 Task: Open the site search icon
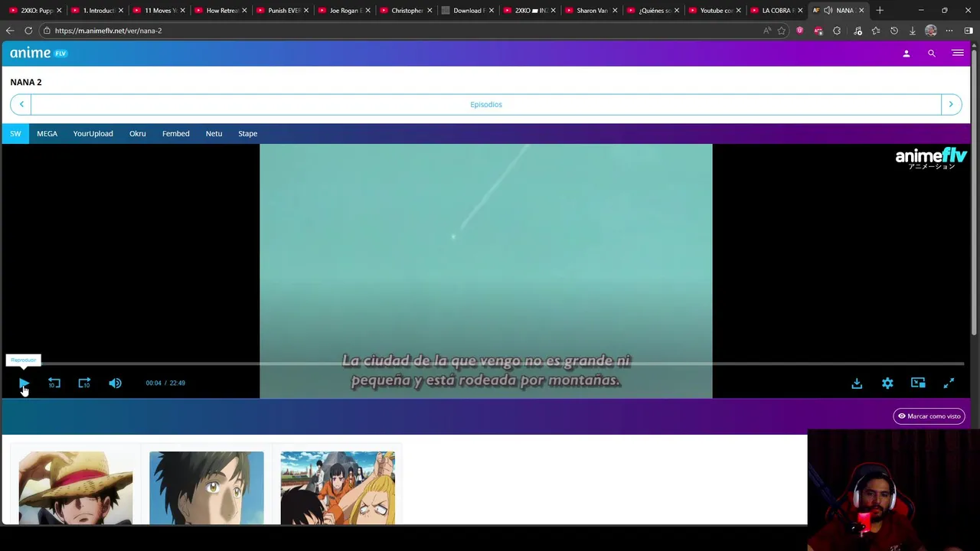pyautogui.click(x=932, y=54)
